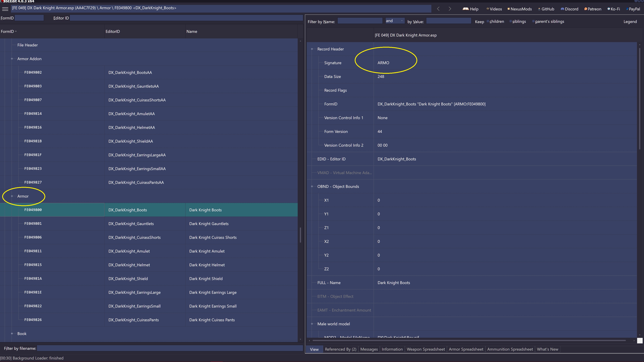Select record DX_DarkKnight_GauntletsAA
The image size is (644, 362).
[149, 86]
